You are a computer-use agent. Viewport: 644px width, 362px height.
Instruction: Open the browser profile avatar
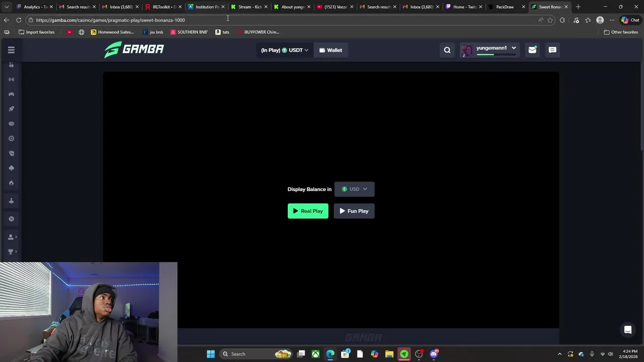(600, 20)
